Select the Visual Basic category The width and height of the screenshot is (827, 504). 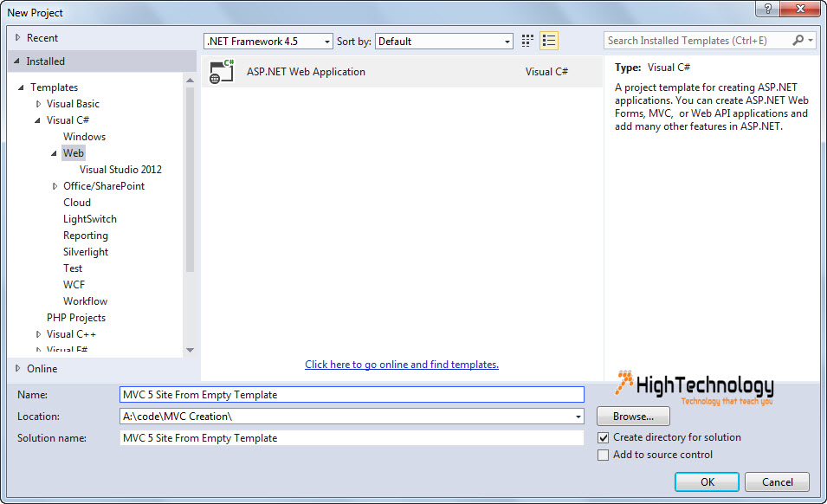[x=73, y=104]
